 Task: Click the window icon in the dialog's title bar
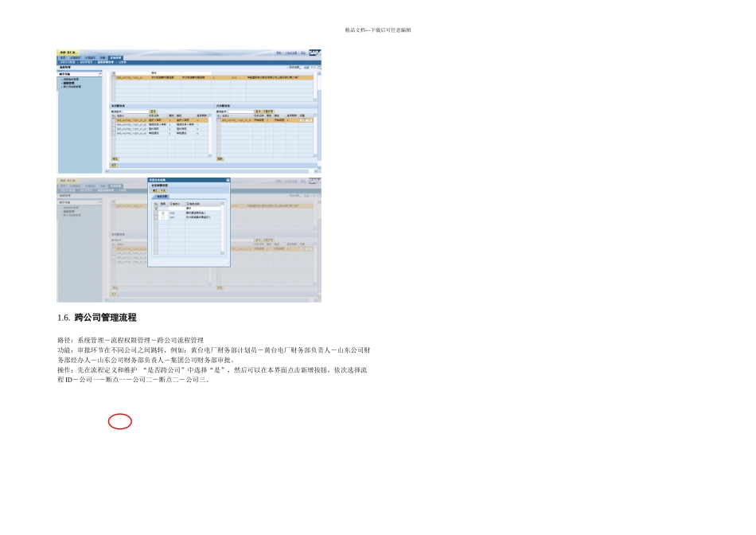228,180
